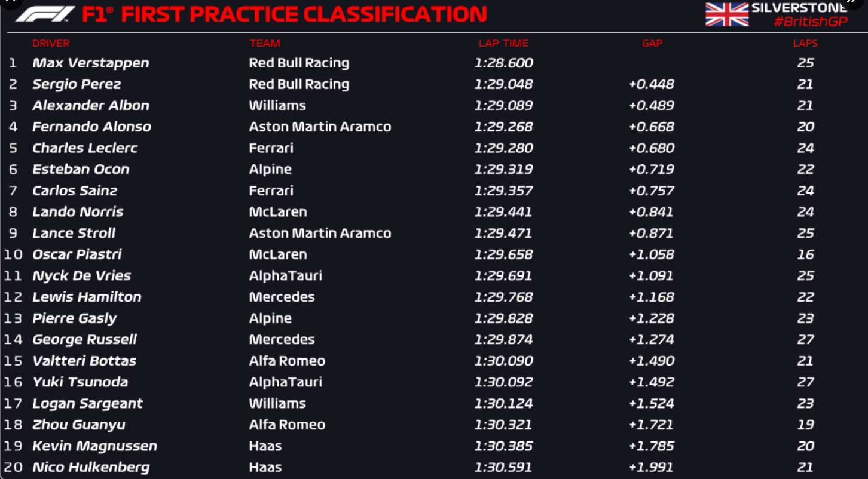The image size is (868, 479).
Task: Click George Russell's lap count 27
Action: (x=805, y=339)
